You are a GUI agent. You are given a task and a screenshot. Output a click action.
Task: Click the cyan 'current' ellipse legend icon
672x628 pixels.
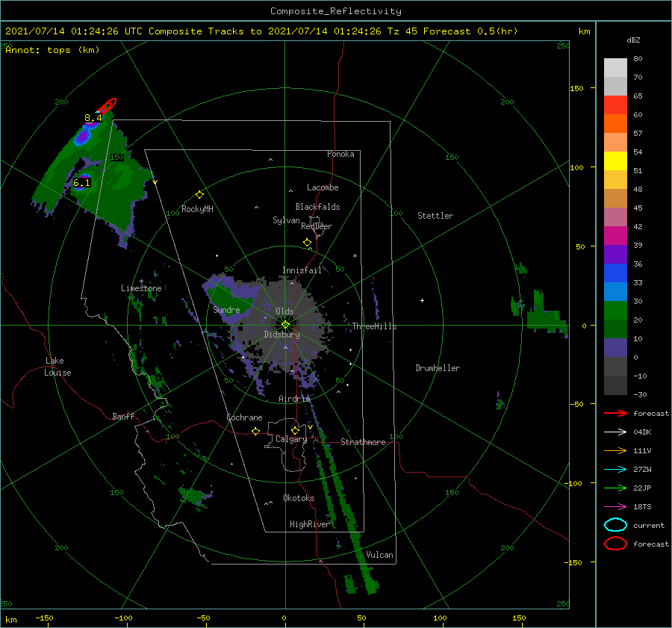click(615, 525)
